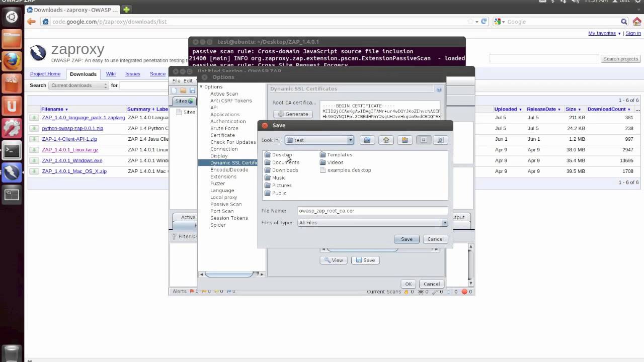Select the Public folder in file list
644x362 pixels.
(x=276, y=193)
